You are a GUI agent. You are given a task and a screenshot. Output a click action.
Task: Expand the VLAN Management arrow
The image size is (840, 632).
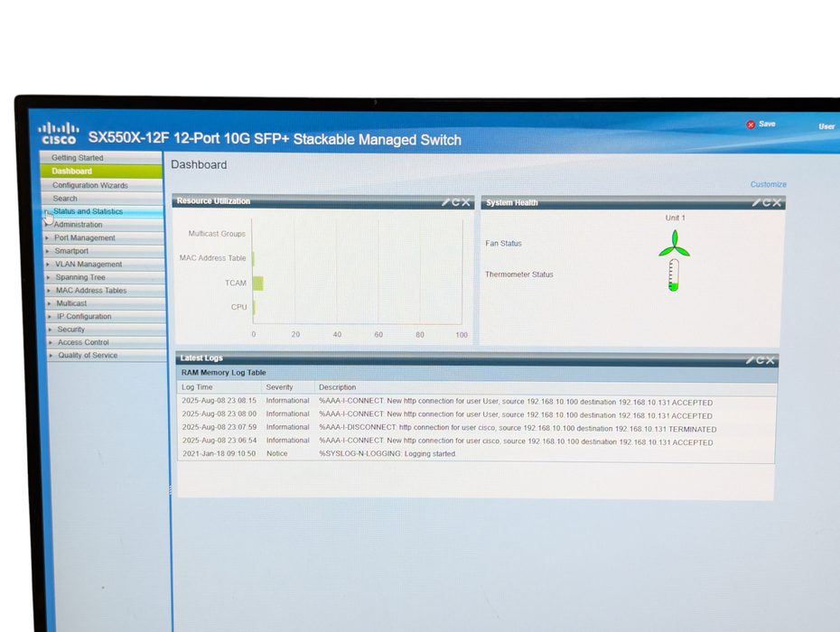point(48,265)
